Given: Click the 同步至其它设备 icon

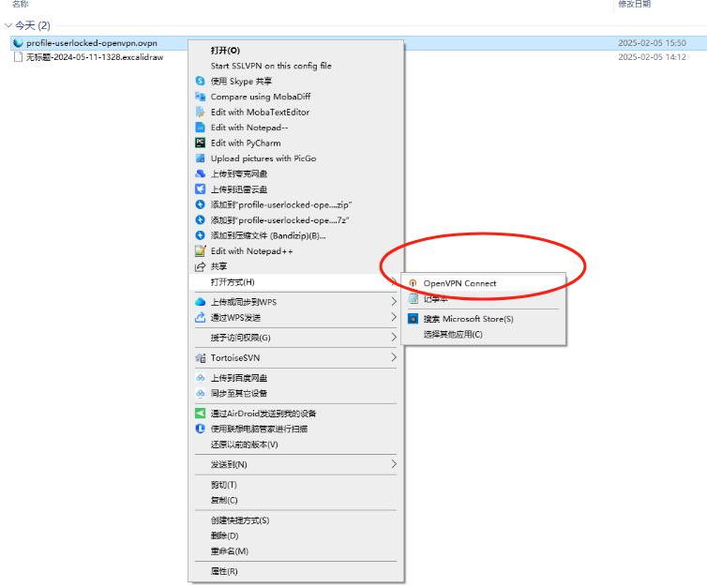Looking at the screenshot, I should (201, 393).
